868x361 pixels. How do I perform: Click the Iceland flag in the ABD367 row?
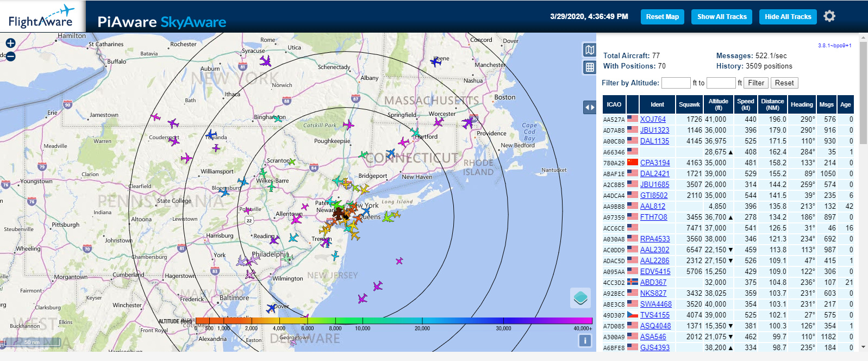[x=633, y=282]
